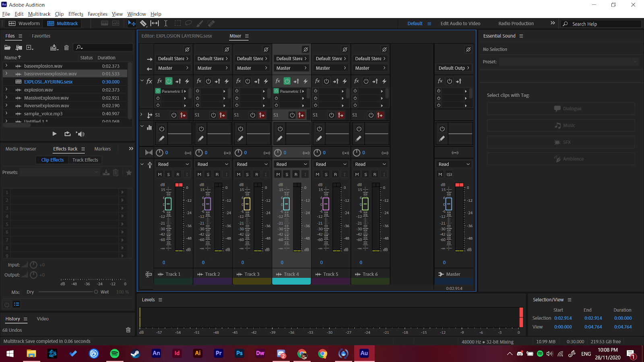This screenshot has width=644, height=362.
Task: Open Track 1 Default Stereo input dropdown
Action: click(x=173, y=59)
